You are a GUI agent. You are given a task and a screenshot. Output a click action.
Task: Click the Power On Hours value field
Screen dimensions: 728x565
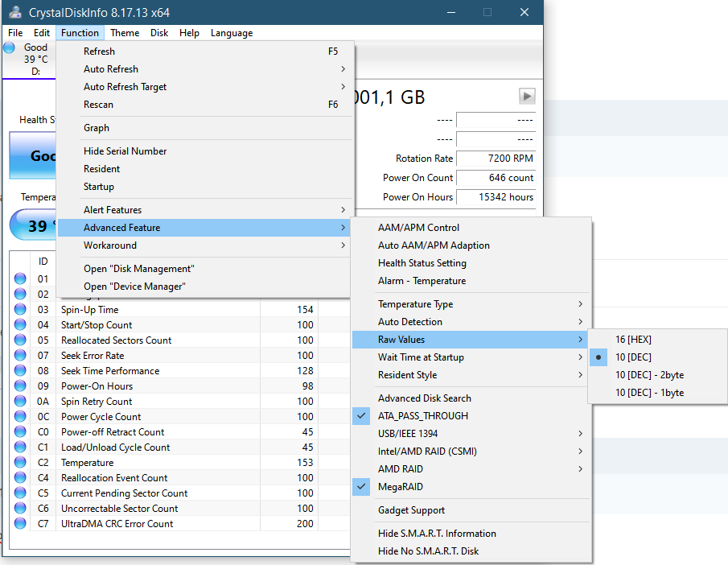[496, 197]
